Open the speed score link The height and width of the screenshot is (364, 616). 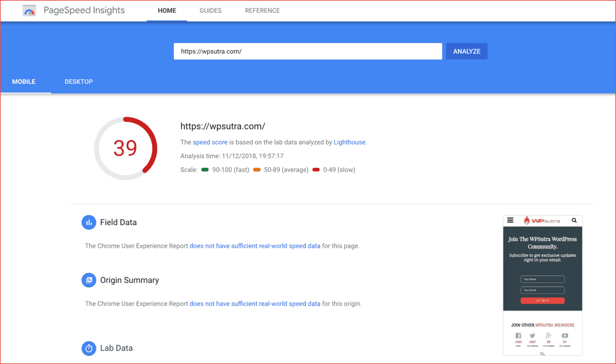tap(210, 142)
